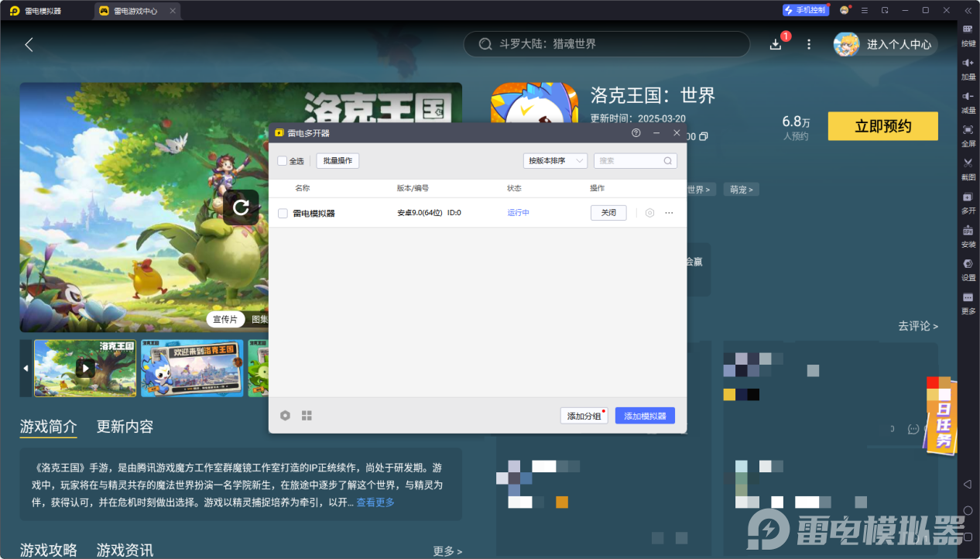Viewport: 980px width, 559px height.
Task: Click the download icon with notification badge
Action: click(775, 44)
